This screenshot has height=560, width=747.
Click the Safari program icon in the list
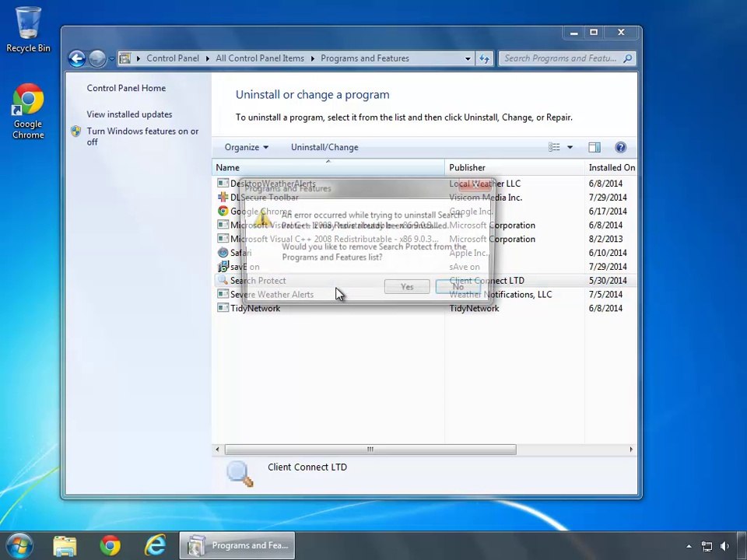tap(223, 252)
